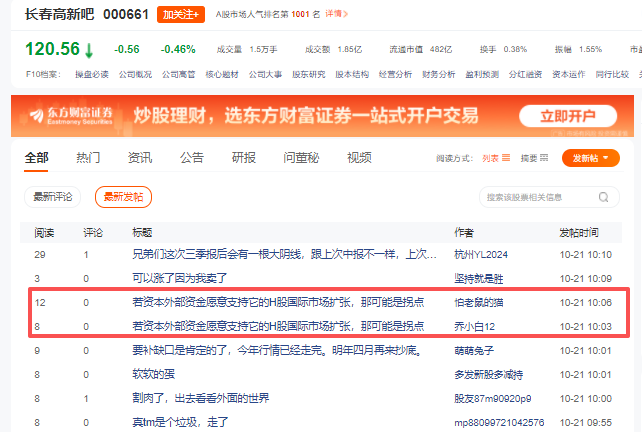This screenshot has width=642, height=432.
Task: Click the 发帖时间 column header
Action: (579, 233)
